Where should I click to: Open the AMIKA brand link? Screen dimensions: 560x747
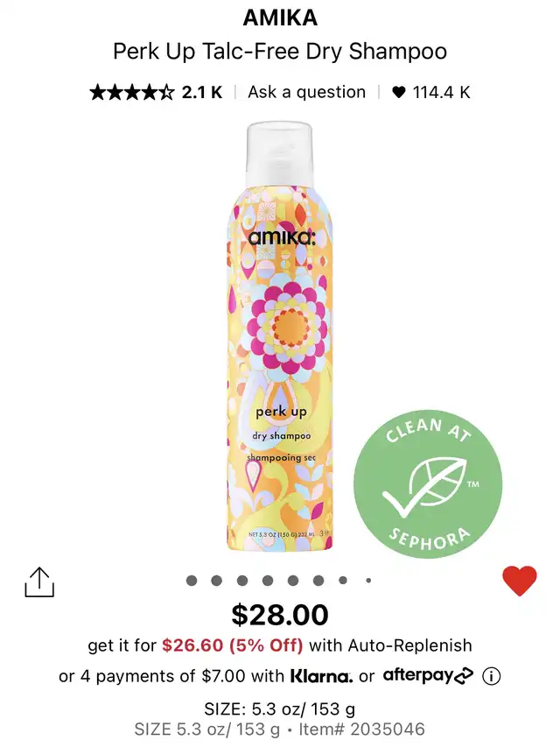pyautogui.click(x=280, y=18)
